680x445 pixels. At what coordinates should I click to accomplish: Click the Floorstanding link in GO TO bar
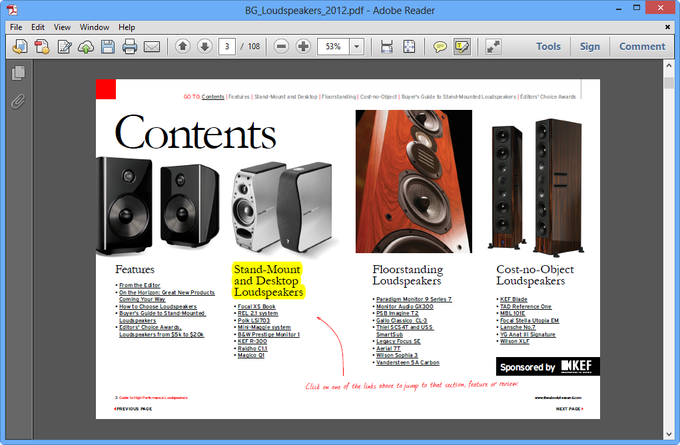click(339, 97)
